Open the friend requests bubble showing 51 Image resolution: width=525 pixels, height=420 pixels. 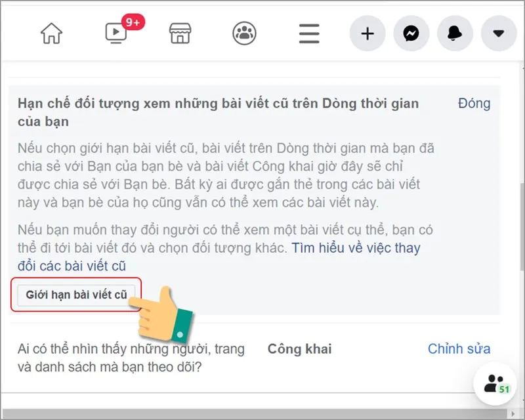point(493,387)
